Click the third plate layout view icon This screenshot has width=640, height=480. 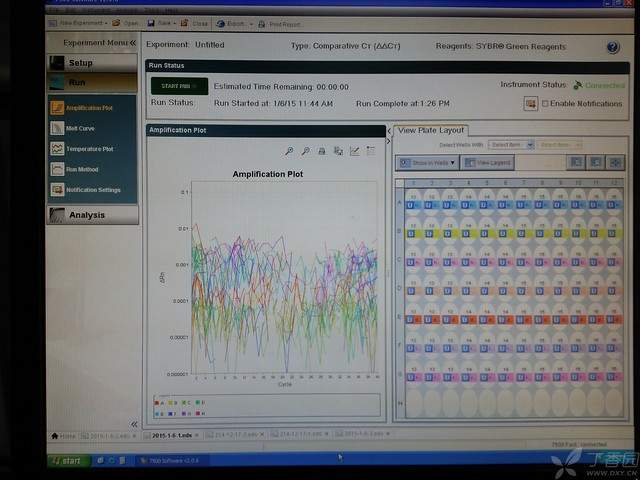(615, 163)
